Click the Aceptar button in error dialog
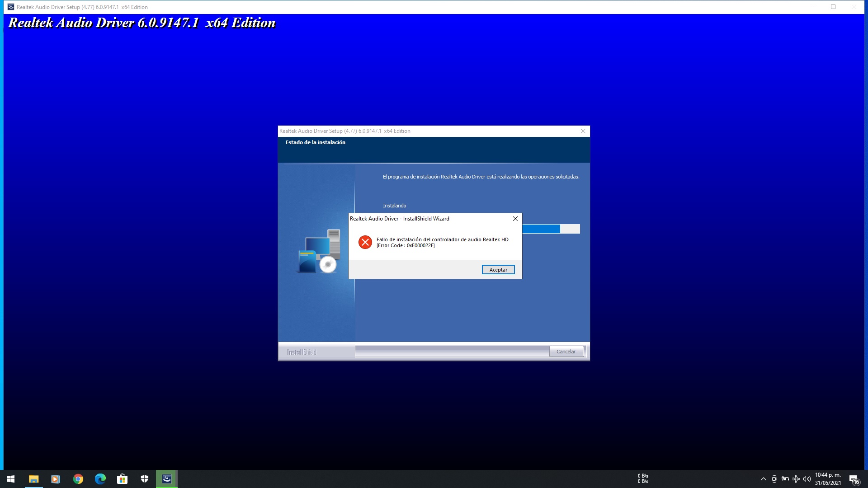Screen dimensions: 868x488 click(498, 270)
